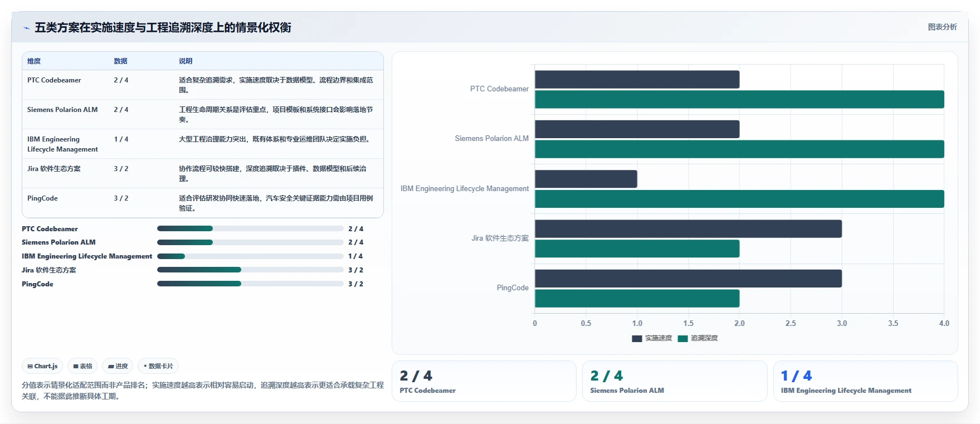This screenshot has height=424, width=980.
Task: Click the footnote beginning 分值表示情景化适配范围
Action: (x=203, y=391)
